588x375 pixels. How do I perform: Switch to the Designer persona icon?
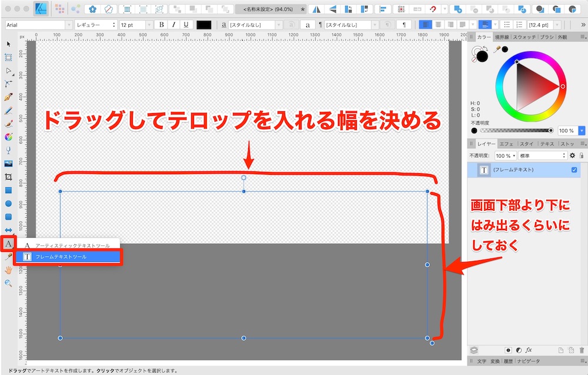[x=41, y=9]
